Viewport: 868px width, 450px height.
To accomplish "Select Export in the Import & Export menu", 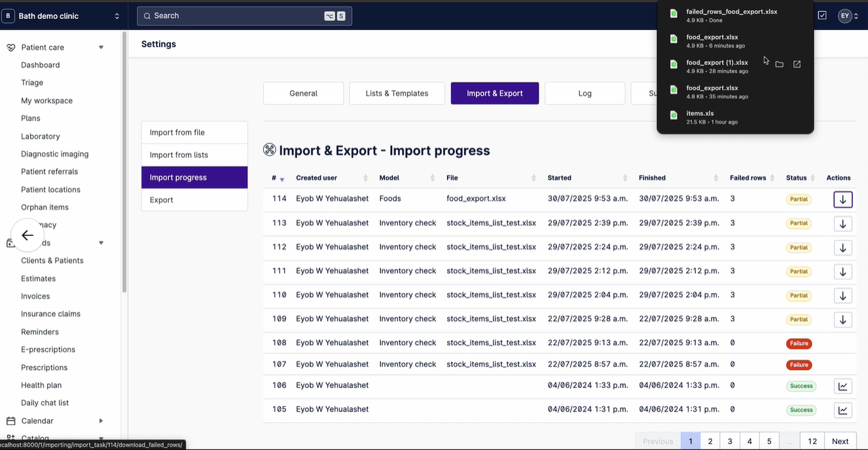I will pos(160,200).
